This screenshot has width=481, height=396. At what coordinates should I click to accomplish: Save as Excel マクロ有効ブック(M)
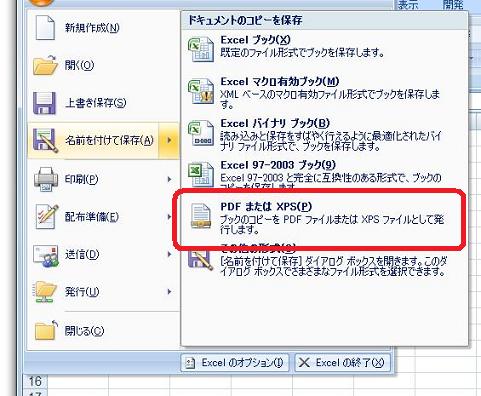click(x=324, y=93)
